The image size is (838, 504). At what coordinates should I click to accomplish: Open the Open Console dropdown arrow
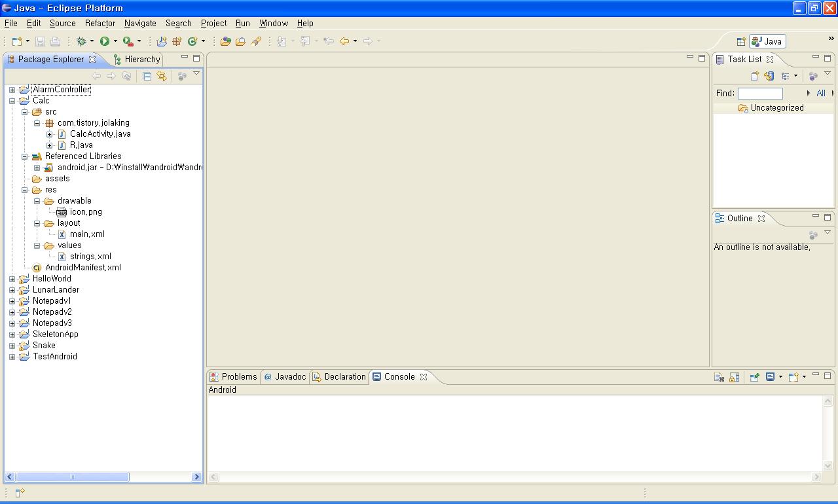point(804,377)
